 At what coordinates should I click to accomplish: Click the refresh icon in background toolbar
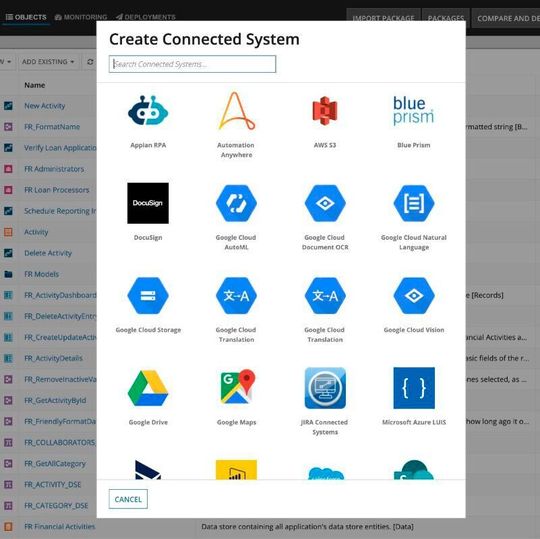click(x=90, y=62)
